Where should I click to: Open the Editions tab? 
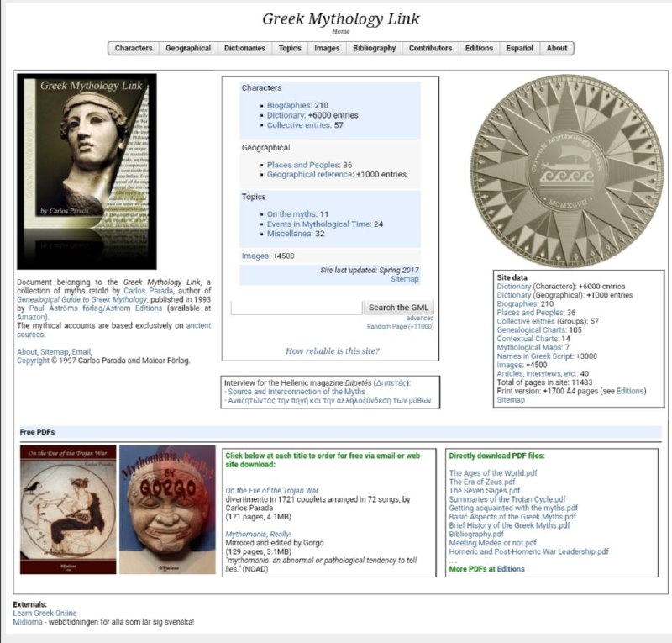[x=479, y=48]
